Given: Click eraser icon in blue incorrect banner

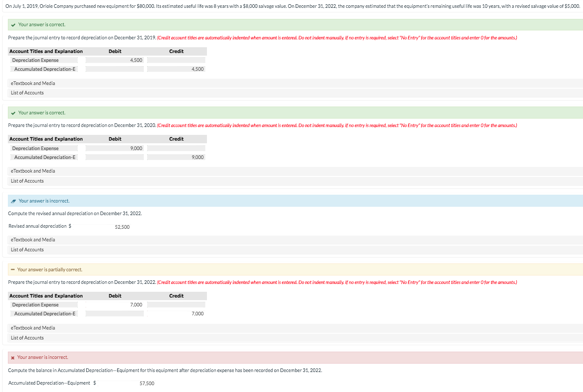Looking at the screenshot, I should [13, 201].
